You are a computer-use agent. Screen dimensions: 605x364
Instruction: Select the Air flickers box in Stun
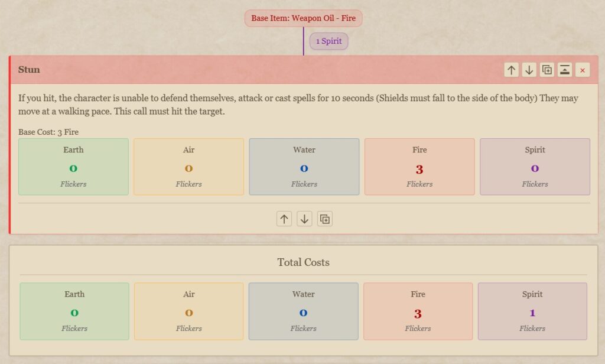[188, 167]
